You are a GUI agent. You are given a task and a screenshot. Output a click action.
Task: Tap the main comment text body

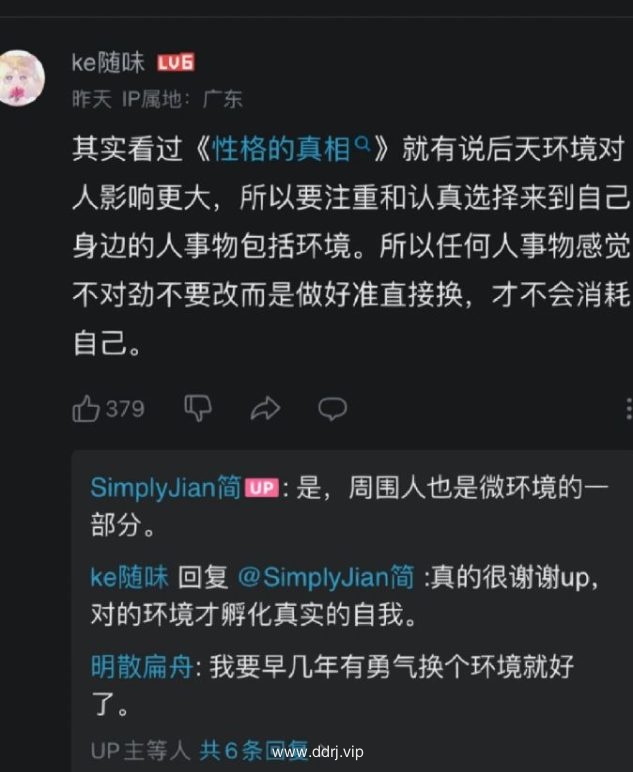(351, 245)
